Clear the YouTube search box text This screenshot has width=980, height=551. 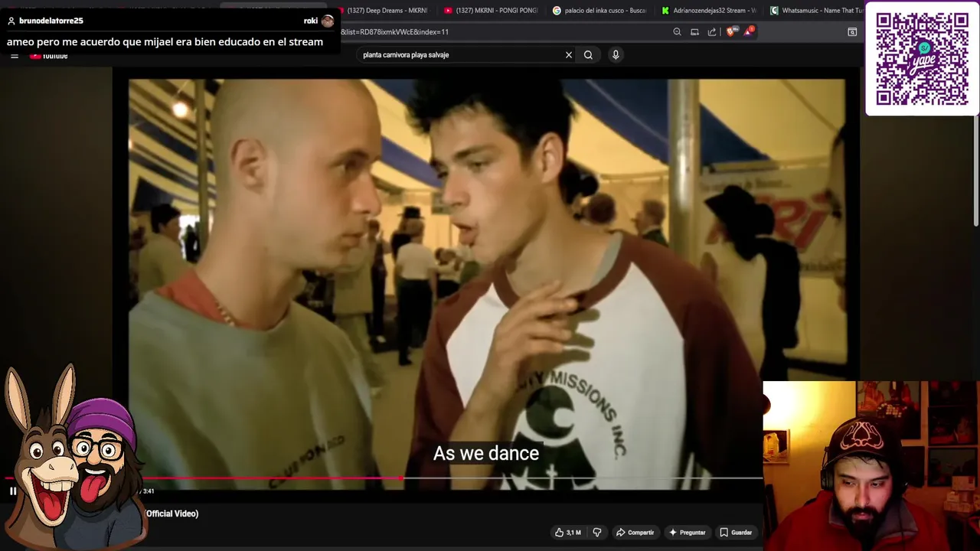569,55
